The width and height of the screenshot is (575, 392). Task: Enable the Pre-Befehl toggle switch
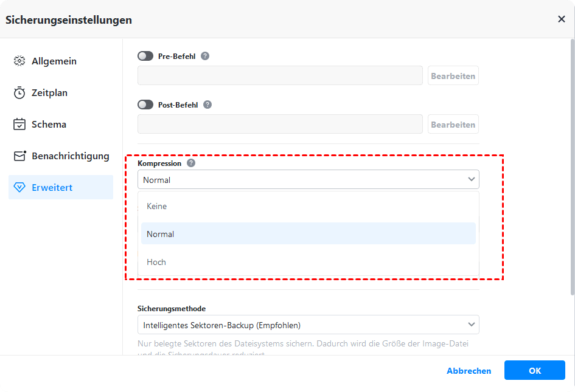coord(145,56)
